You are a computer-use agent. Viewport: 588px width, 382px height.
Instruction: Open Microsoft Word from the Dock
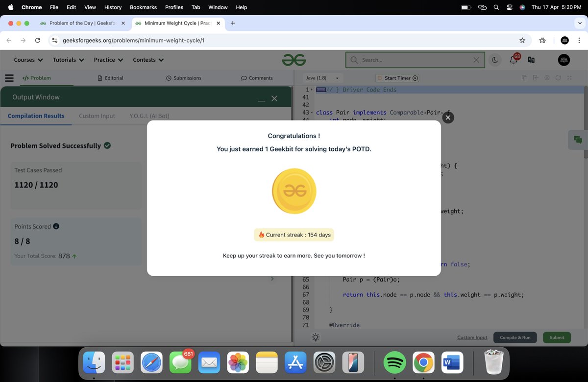pos(452,363)
